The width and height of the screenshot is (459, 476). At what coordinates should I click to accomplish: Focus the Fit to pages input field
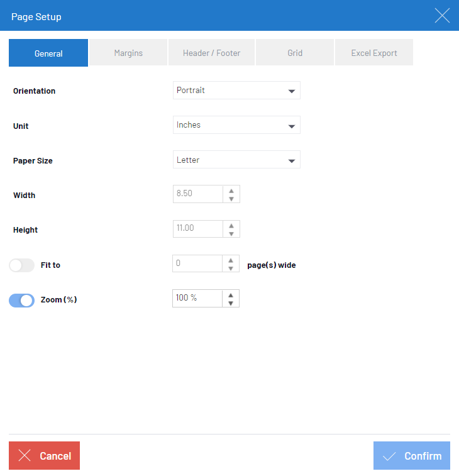[x=197, y=263]
